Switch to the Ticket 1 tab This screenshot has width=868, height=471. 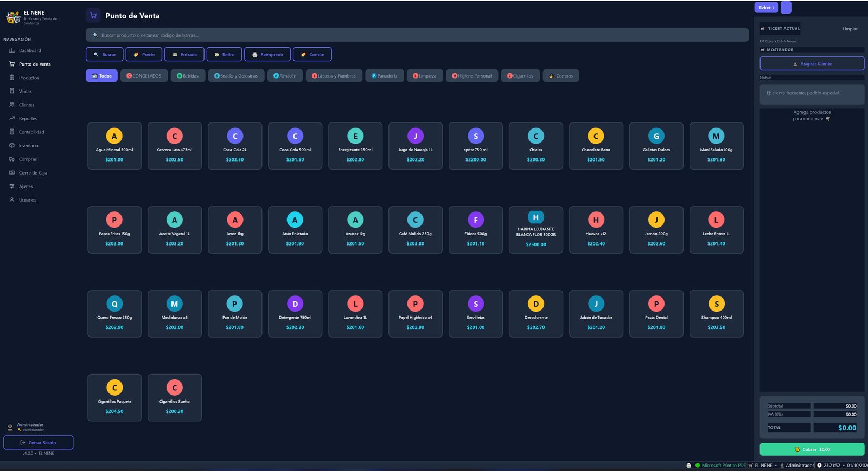tap(766, 8)
